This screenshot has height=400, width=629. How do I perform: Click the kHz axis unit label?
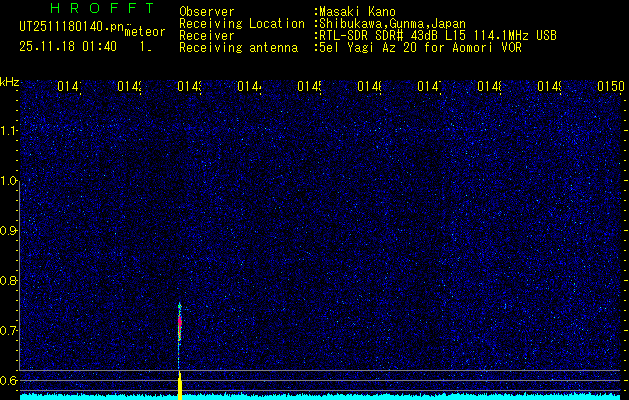[9, 82]
